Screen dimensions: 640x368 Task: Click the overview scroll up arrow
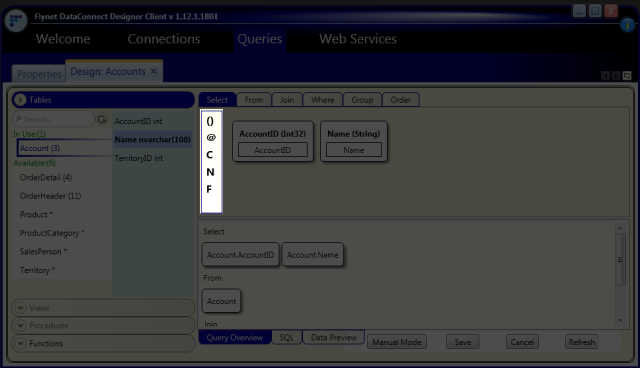(620, 228)
